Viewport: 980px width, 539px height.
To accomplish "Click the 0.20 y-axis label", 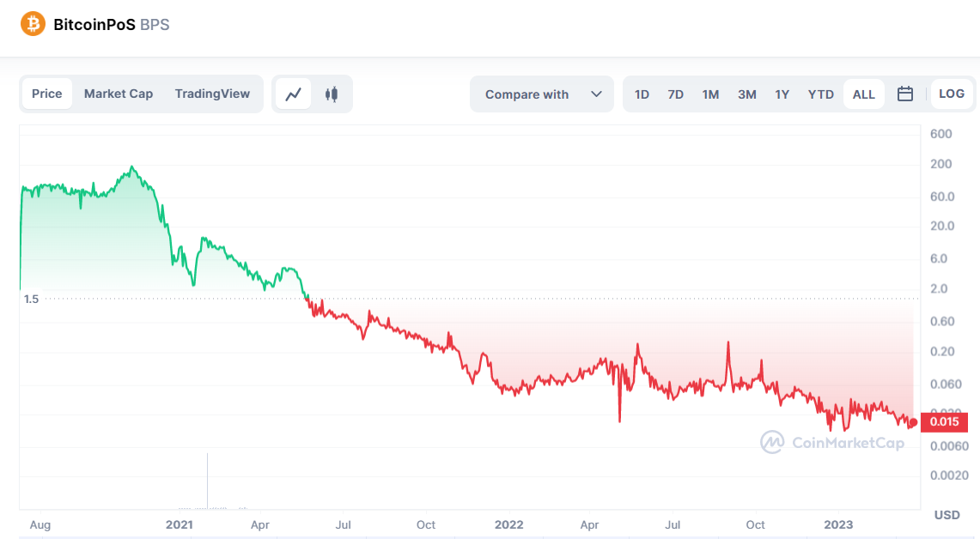I will [942, 351].
